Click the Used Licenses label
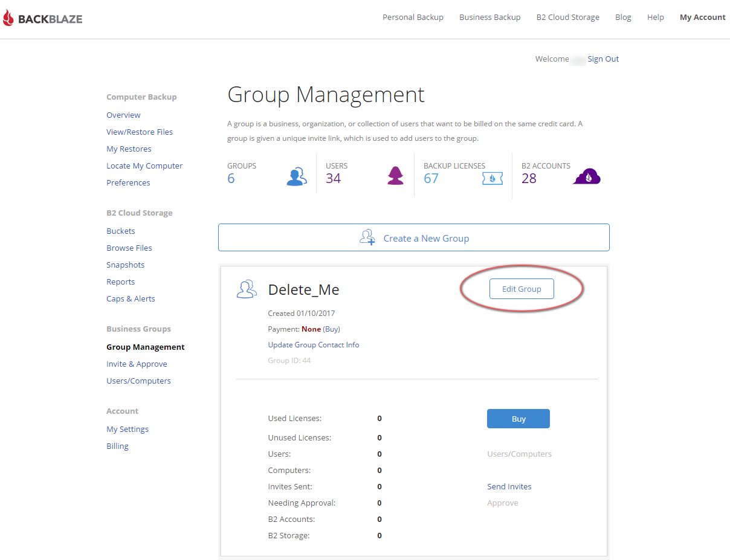This screenshot has height=560, width=730. point(295,418)
